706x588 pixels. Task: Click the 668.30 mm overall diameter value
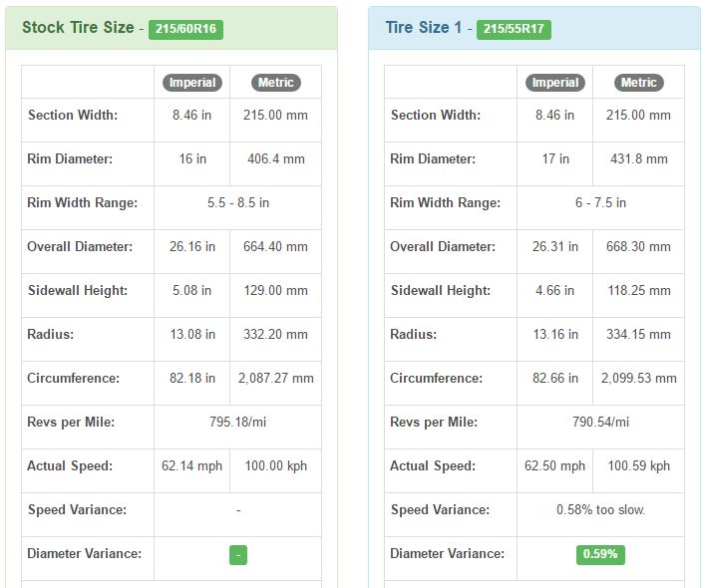coord(638,247)
